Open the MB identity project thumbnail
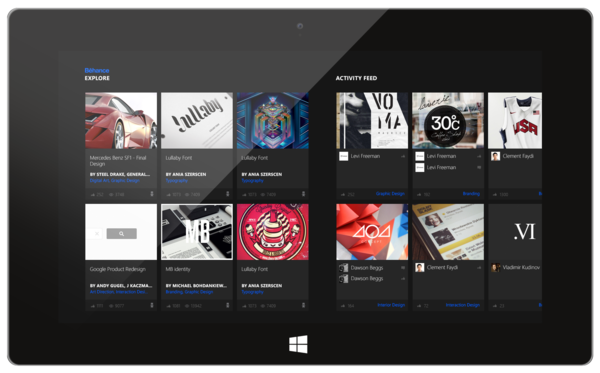600x373 pixels. click(x=197, y=232)
